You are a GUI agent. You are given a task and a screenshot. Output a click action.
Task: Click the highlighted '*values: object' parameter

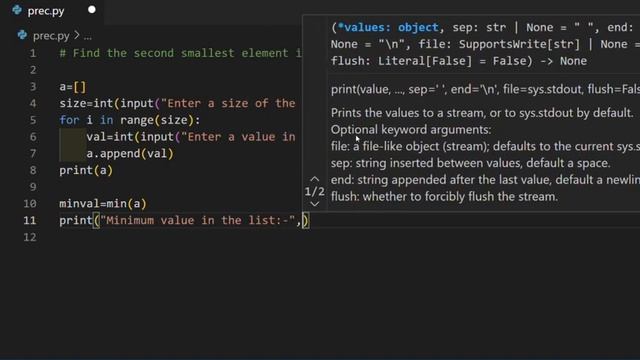[388, 28]
